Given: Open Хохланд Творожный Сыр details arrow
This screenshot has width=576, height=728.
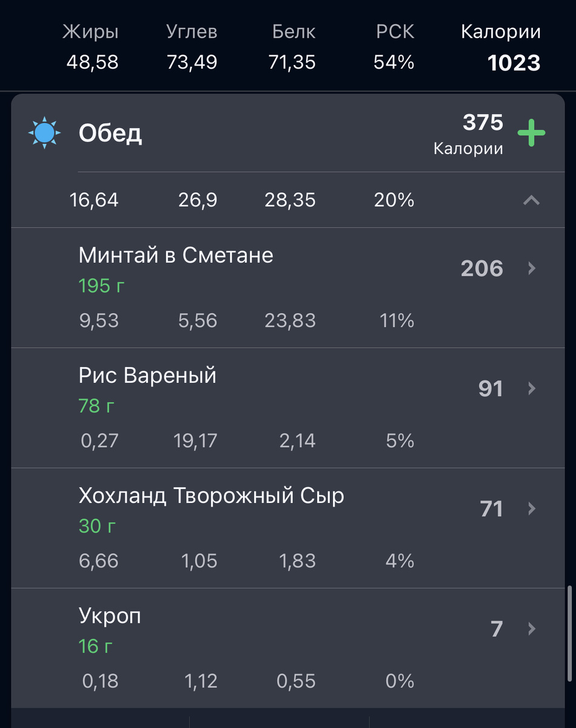Looking at the screenshot, I should point(532,508).
